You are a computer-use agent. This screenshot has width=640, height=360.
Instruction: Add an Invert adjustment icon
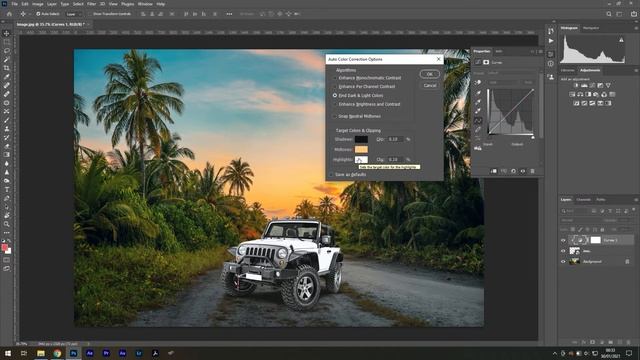tap(576, 103)
